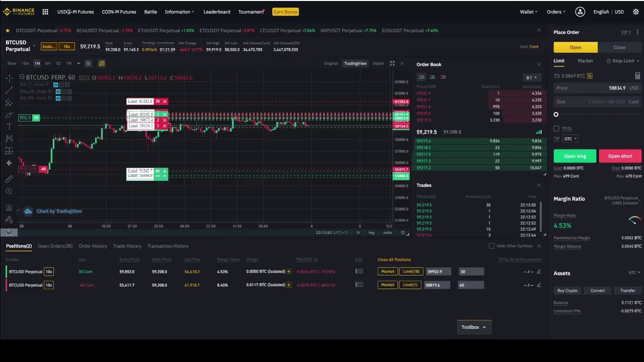Switch to the Depth chart view

pos(378,63)
